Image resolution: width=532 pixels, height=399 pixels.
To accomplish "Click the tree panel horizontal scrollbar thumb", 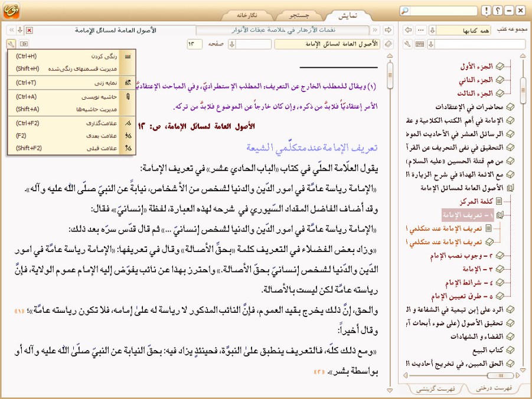I will [500, 375].
